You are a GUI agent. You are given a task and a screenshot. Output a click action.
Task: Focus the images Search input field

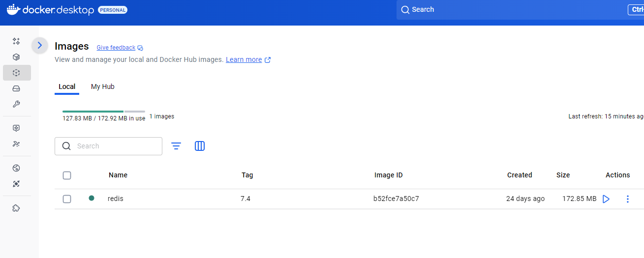[108, 146]
